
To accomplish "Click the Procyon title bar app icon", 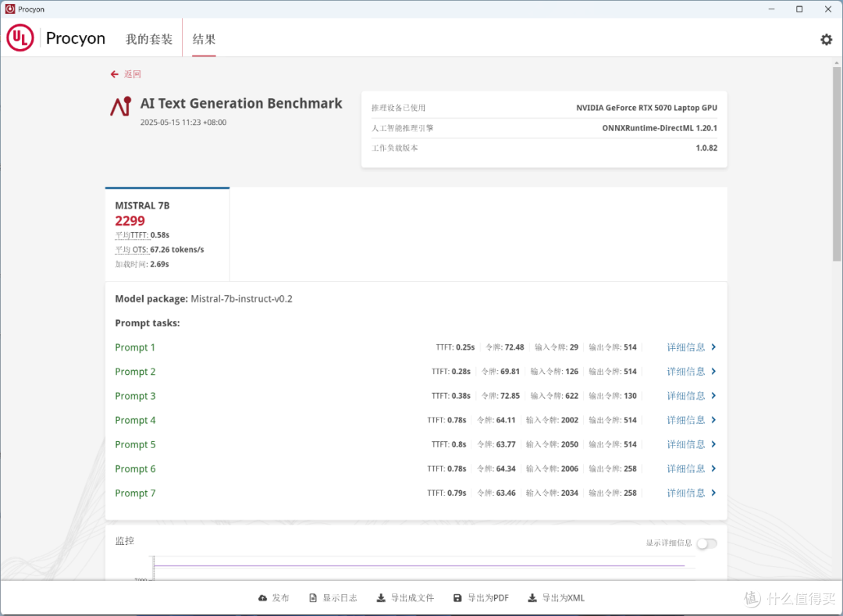I will click(x=9, y=9).
